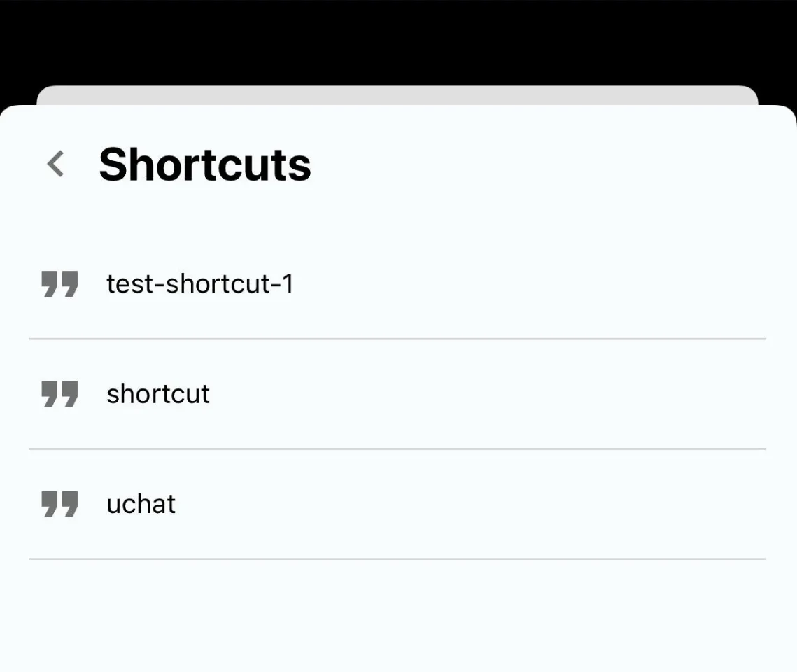Click the divider line under uchat
This screenshot has height=672, width=797.
click(397, 559)
